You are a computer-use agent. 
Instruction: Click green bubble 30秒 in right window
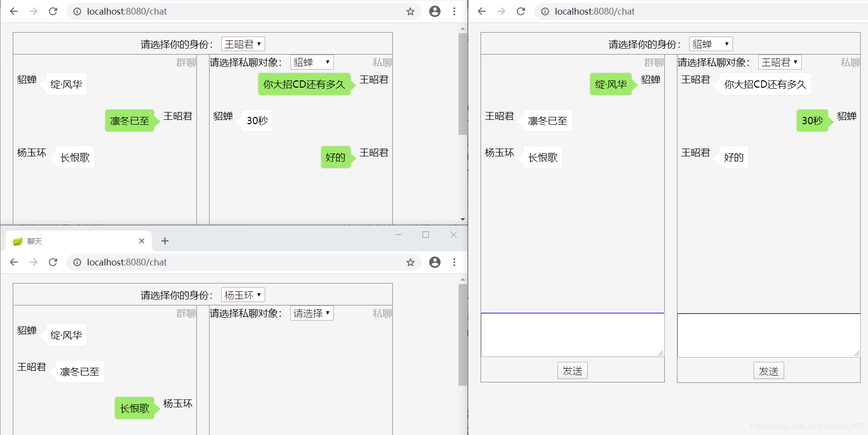[x=812, y=121]
